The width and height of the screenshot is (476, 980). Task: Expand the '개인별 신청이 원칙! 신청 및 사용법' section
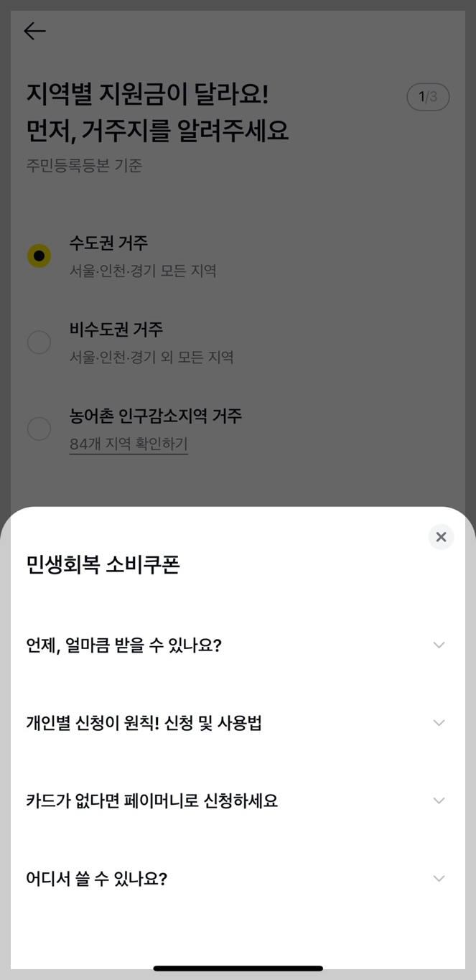coord(237,723)
